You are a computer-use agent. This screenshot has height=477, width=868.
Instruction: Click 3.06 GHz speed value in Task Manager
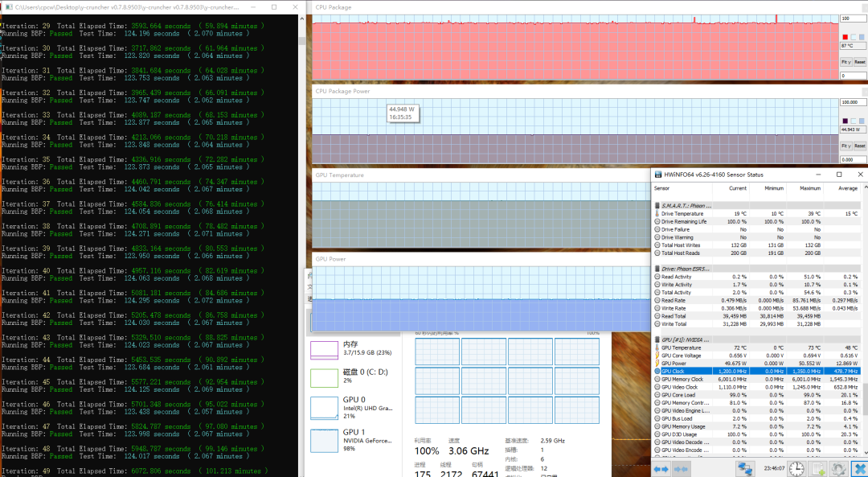pos(469,451)
